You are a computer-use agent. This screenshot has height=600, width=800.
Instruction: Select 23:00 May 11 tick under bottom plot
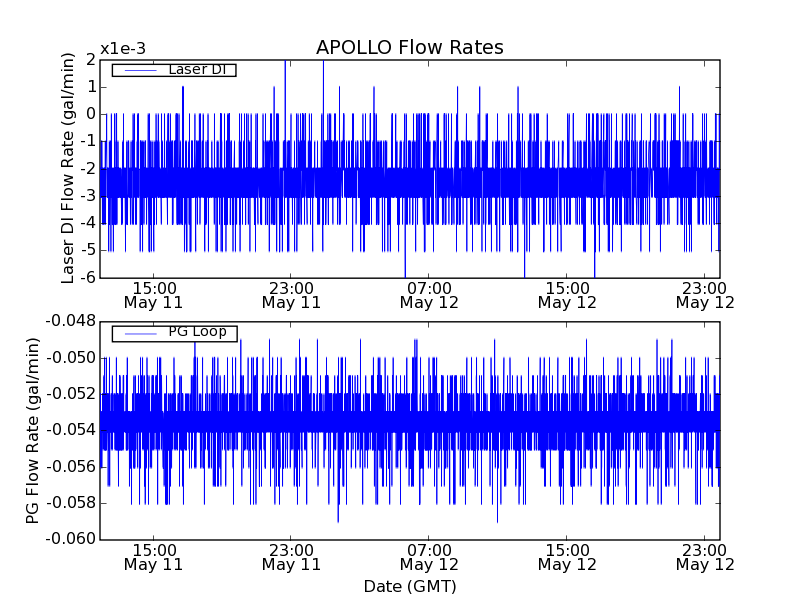coord(291,557)
